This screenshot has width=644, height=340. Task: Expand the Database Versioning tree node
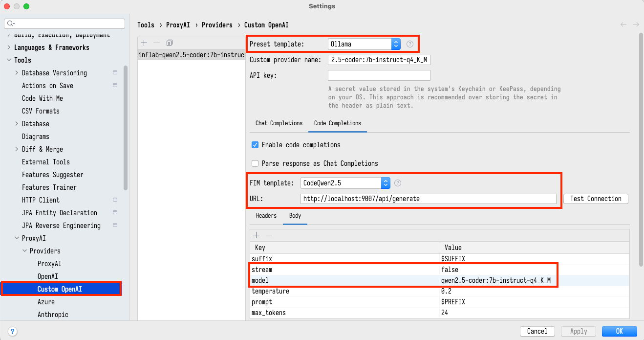click(x=17, y=73)
